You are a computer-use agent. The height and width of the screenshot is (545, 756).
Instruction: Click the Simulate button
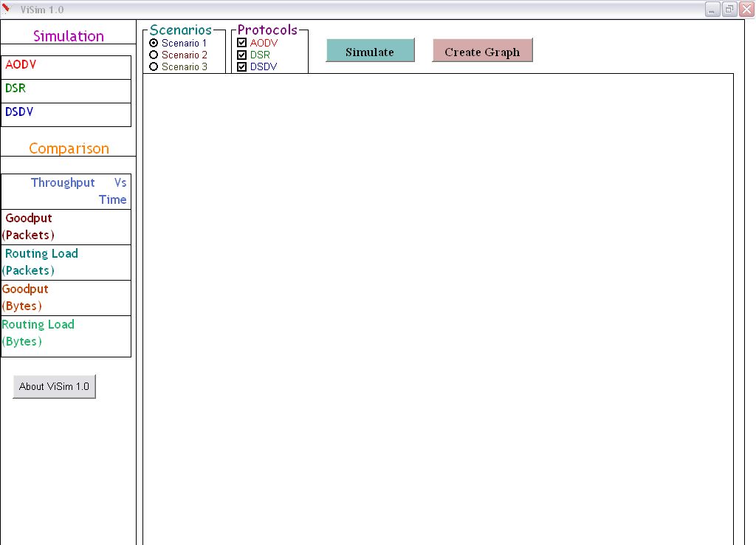click(x=370, y=51)
